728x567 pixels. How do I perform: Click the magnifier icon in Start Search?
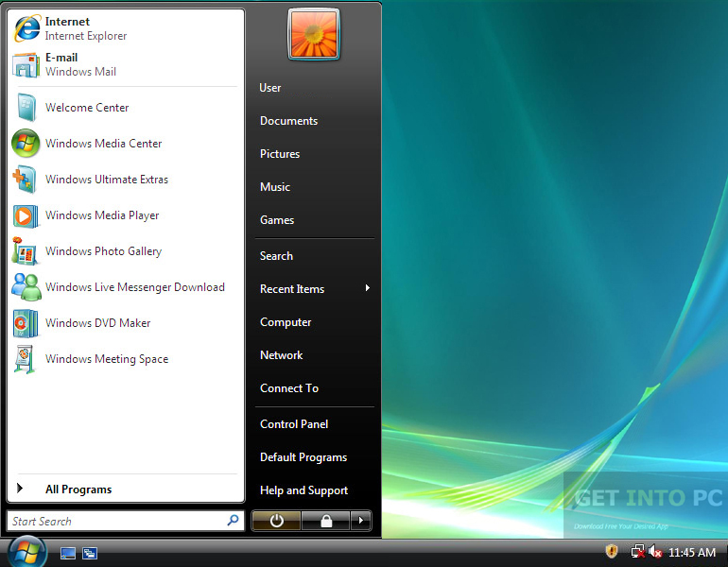234,520
